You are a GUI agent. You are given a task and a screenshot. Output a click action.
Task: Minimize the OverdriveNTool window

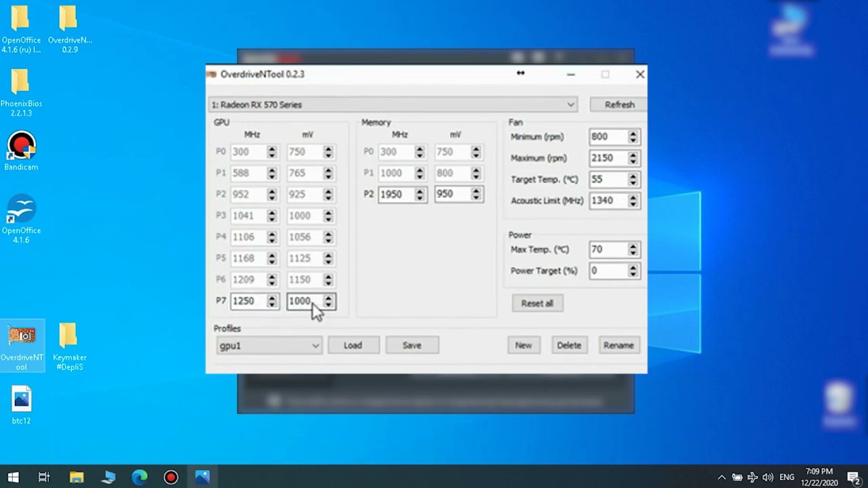571,75
